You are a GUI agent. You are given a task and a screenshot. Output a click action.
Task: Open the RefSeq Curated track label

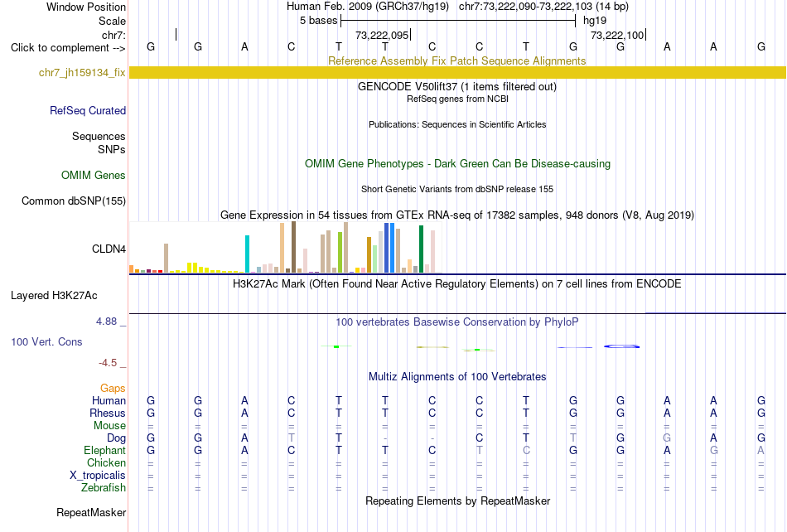[87, 110]
